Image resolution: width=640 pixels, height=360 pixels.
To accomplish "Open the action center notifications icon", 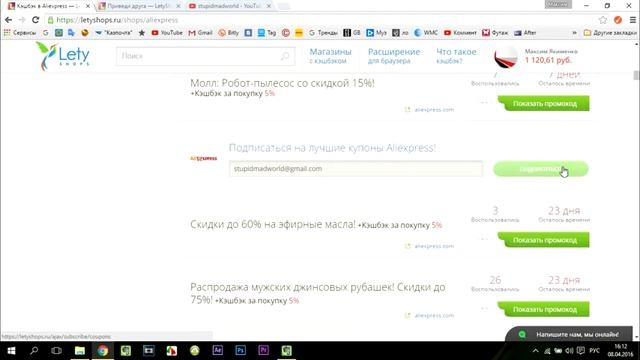I will (581, 351).
